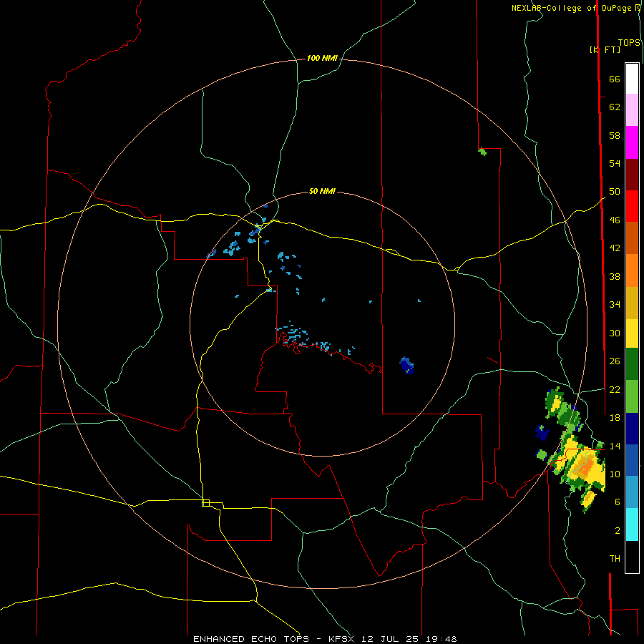Select the magenta 58 kft legend color
This screenshot has width=644, height=644.
pyautogui.click(x=632, y=142)
